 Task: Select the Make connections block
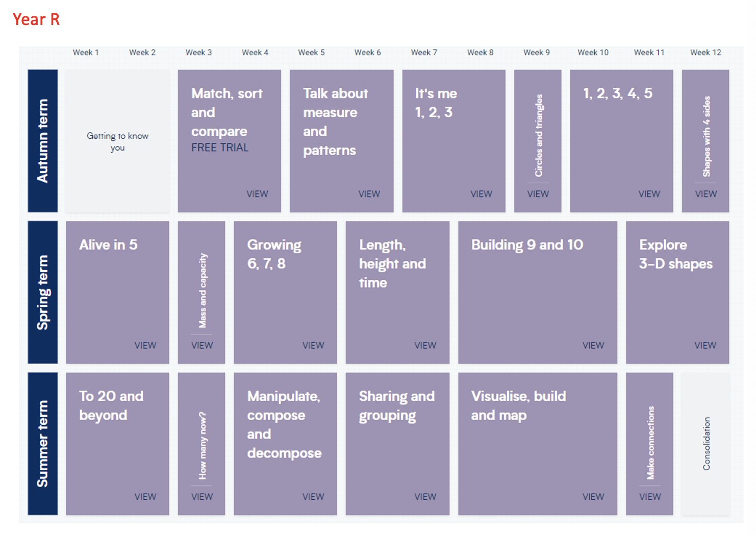[x=649, y=443]
